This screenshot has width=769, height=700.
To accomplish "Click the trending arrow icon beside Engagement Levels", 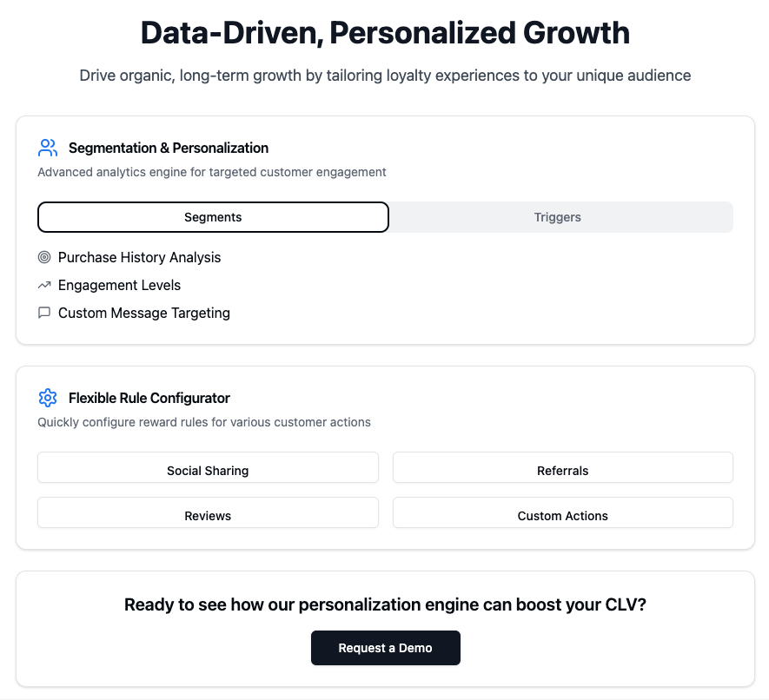I will tap(44, 285).
